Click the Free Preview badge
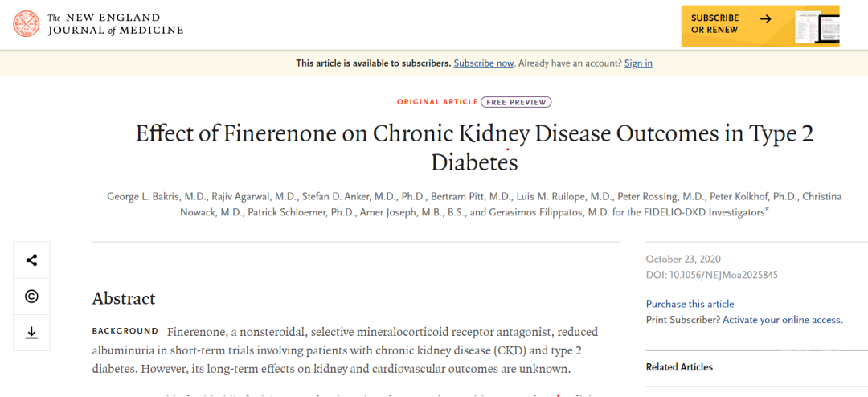This screenshot has height=397, width=868. [x=517, y=102]
